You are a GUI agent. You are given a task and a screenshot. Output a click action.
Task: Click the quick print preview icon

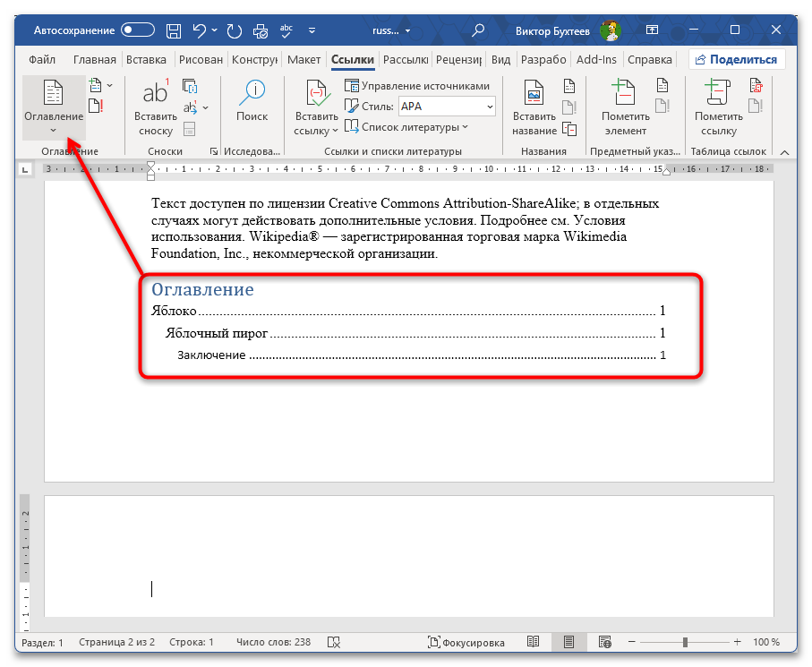tap(261, 31)
